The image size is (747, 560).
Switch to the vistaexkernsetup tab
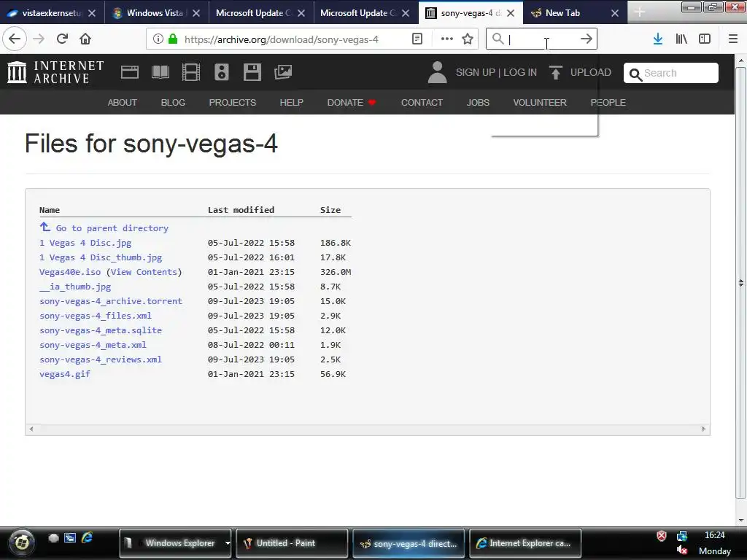[52, 13]
